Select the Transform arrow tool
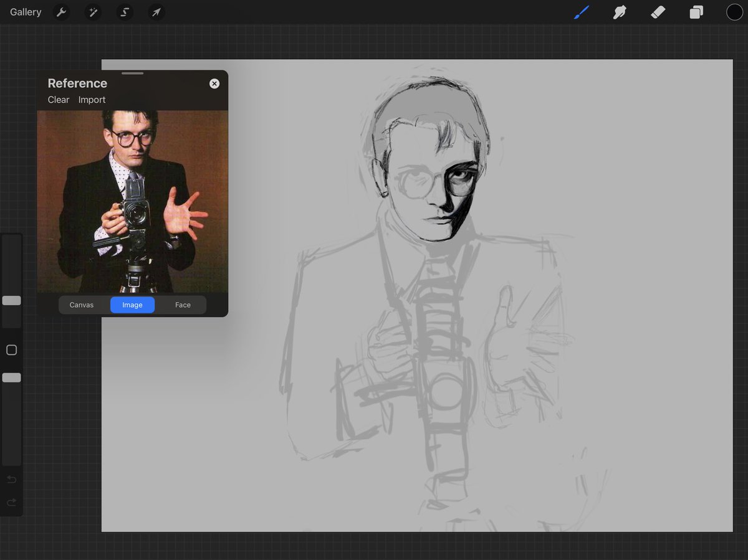 pos(156,12)
